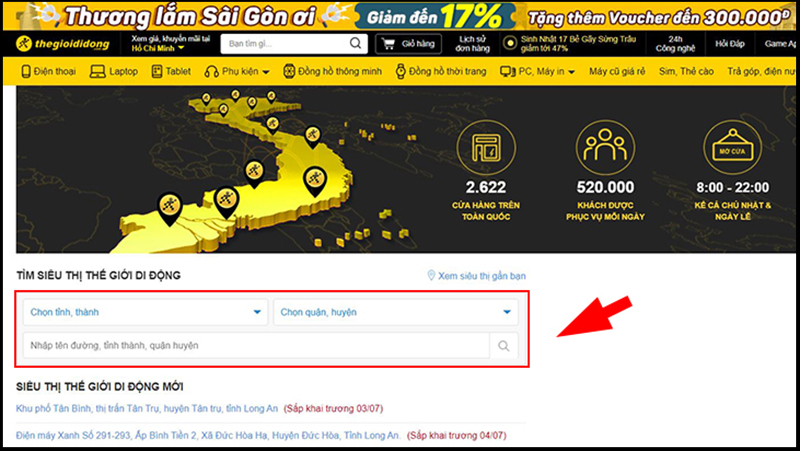Click the shopping cart icon
800x451 pixels.
pos(389,44)
